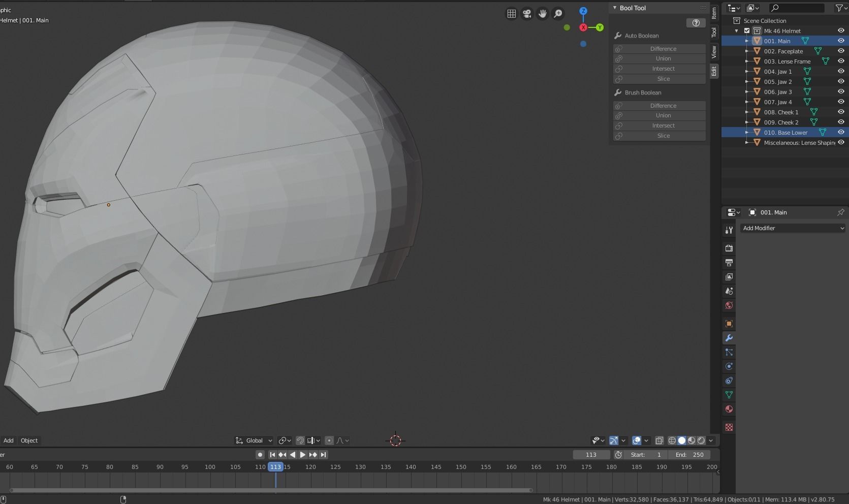The height and width of the screenshot is (504, 849).
Task: Uncheck Mk 46 Helmet collection checkbox
Action: (x=747, y=30)
